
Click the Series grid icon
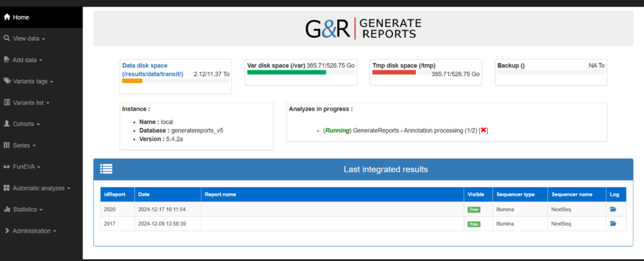[x=6, y=145]
